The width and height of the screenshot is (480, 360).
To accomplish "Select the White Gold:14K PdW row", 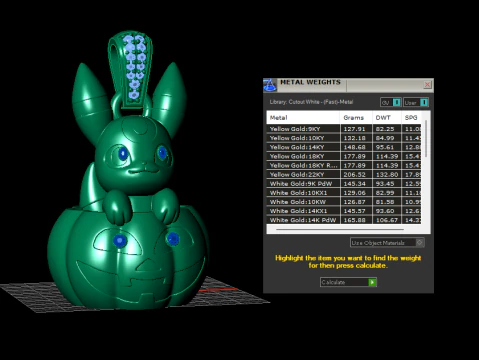I will pyautogui.click(x=344, y=220).
